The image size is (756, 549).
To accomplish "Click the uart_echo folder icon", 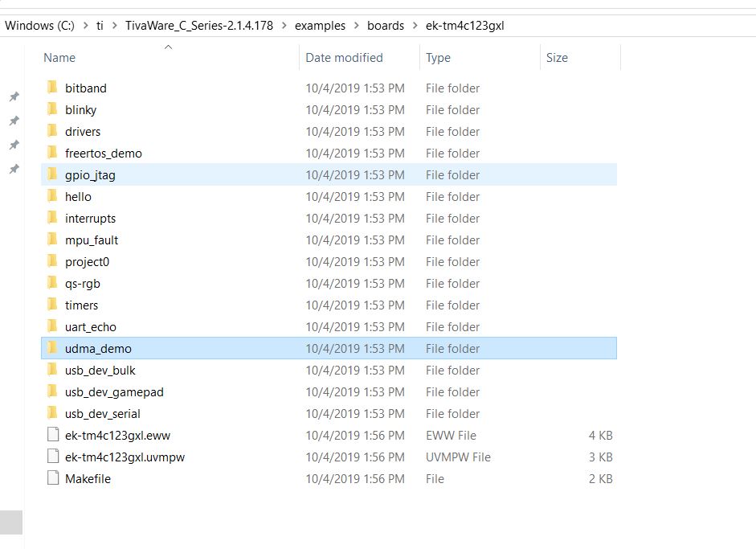I will pos(52,326).
